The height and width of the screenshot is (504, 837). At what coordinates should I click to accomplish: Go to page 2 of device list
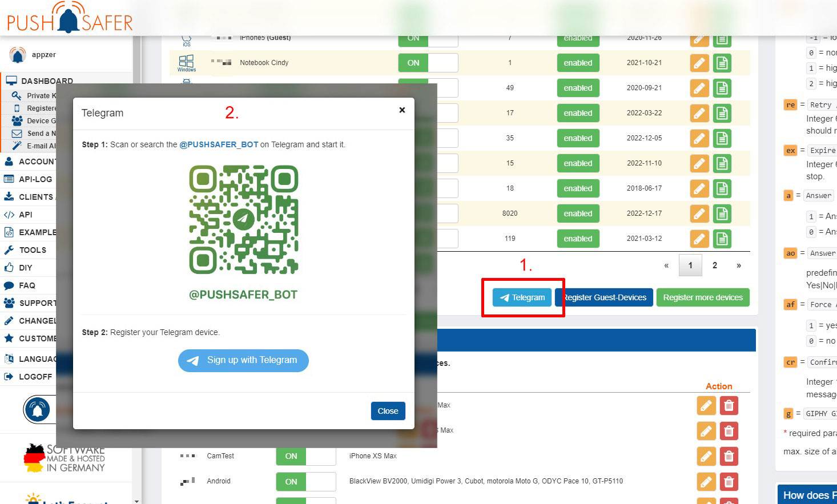pos(714,265)
